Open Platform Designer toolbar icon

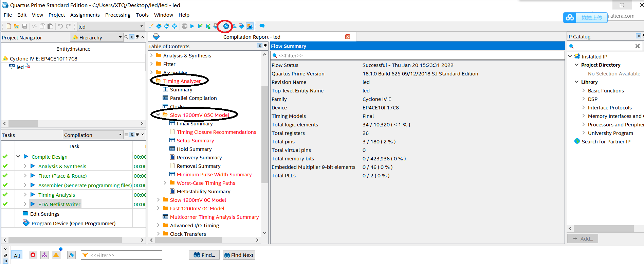coord(250,26)
